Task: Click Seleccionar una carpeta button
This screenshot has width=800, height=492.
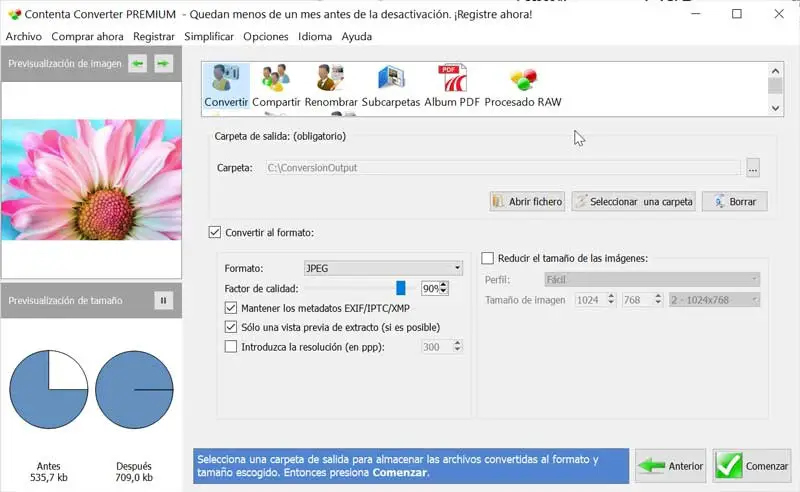Action: click(634, 202)
